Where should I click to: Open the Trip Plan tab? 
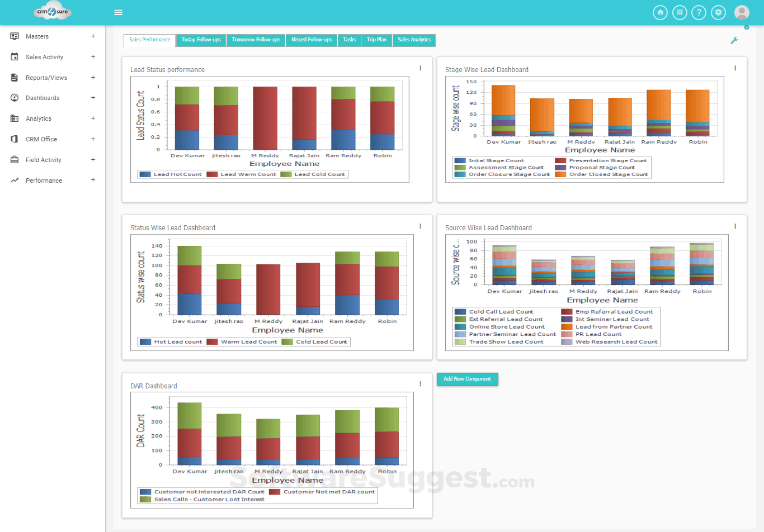pos(376,40)
